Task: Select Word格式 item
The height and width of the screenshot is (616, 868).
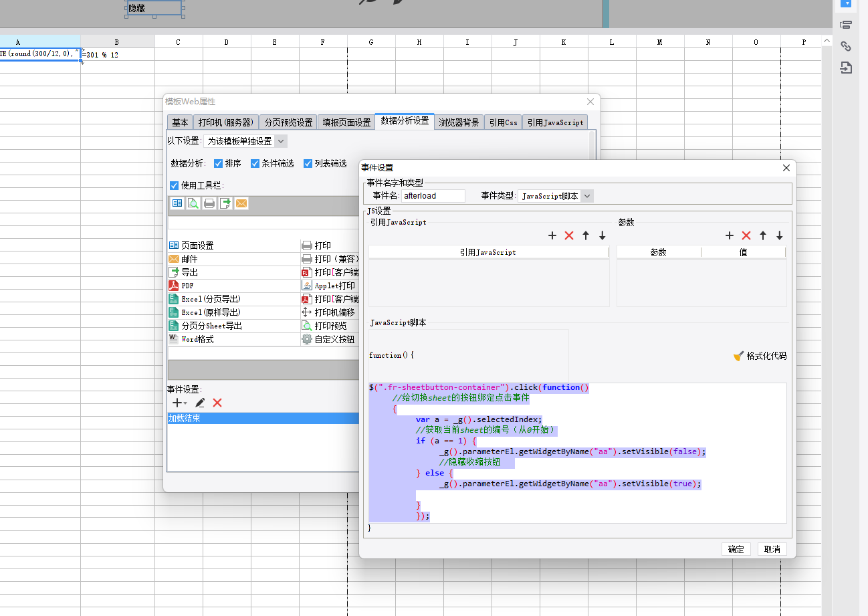Action: (233, 339)
